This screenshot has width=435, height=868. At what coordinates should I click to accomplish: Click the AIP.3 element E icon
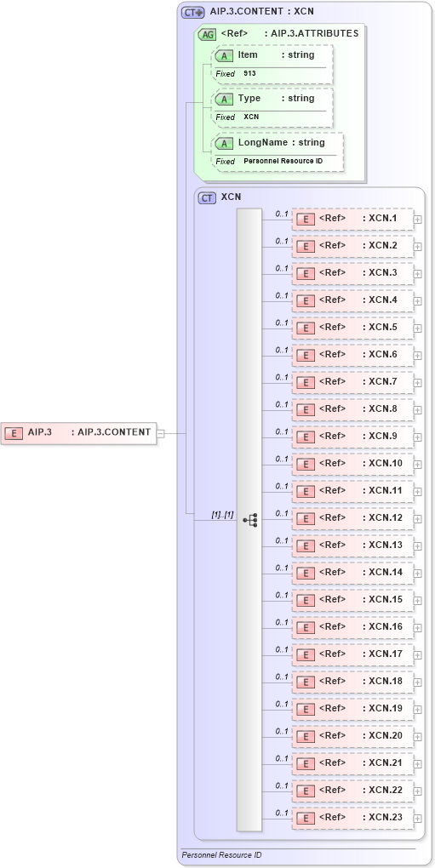(x=14, y=433)
